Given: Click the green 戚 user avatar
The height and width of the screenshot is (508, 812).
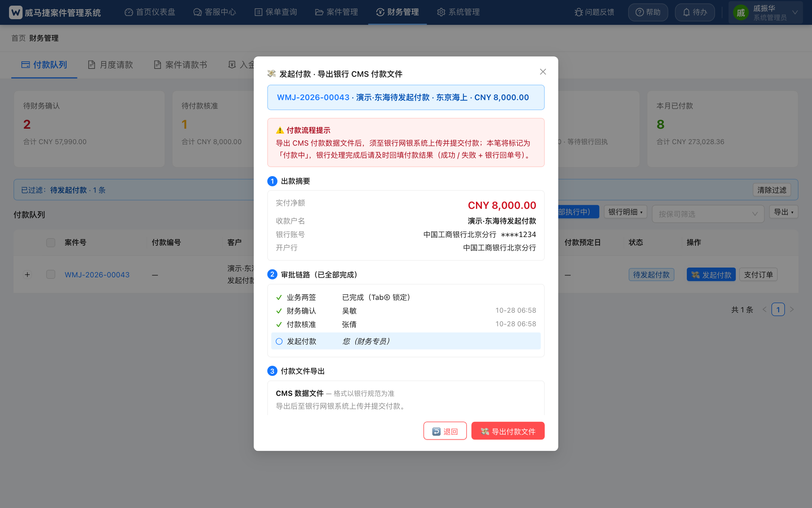Looking at the screenshot, I should pos(741,13).
